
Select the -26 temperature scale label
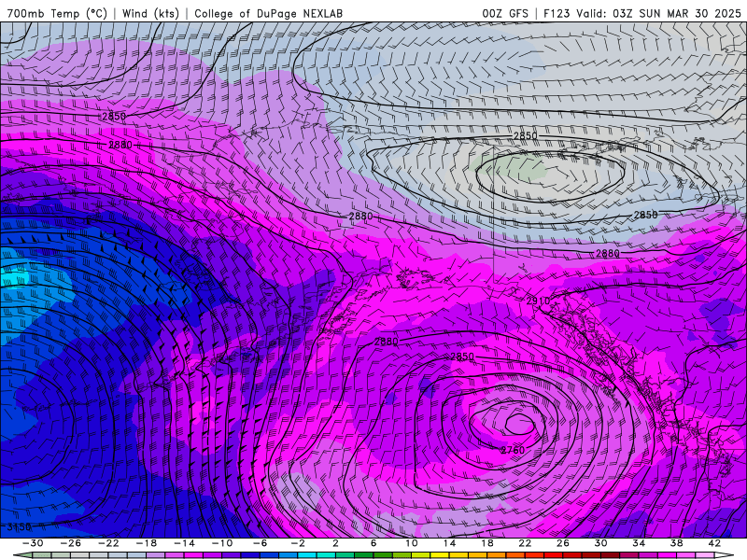pyautogui.click(x=71, y=543)
